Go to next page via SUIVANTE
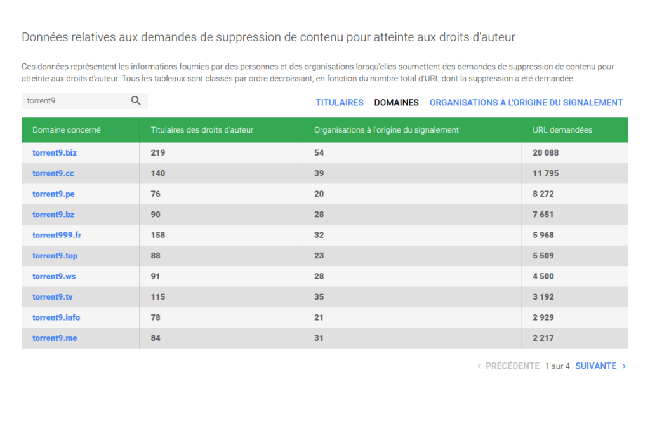650x426 pixels. [x=596, y=366]
